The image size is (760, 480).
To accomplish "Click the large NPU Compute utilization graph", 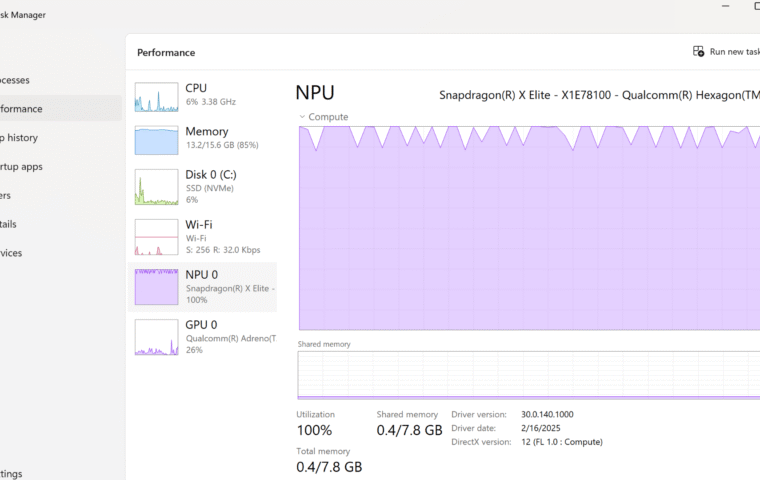I will 528,228.
